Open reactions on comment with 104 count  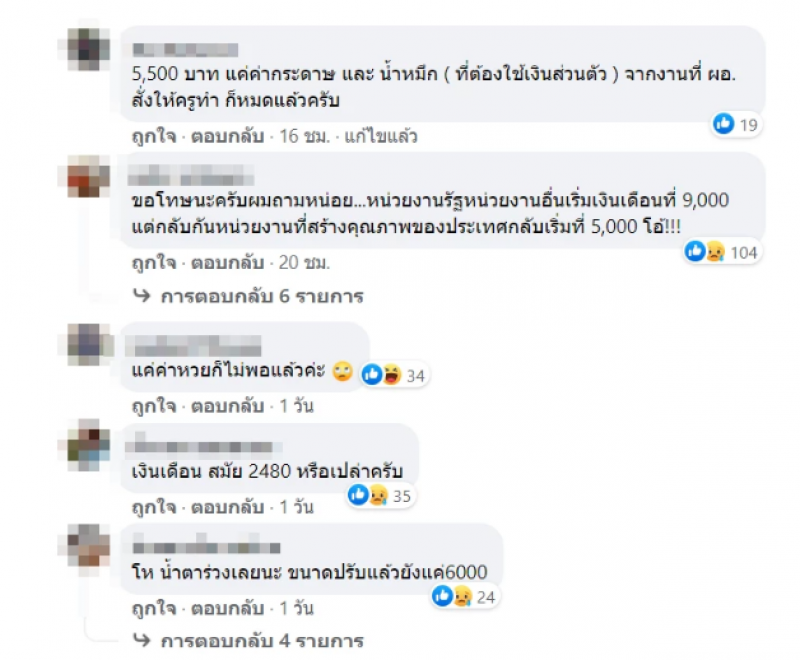[x=723, y=252]
